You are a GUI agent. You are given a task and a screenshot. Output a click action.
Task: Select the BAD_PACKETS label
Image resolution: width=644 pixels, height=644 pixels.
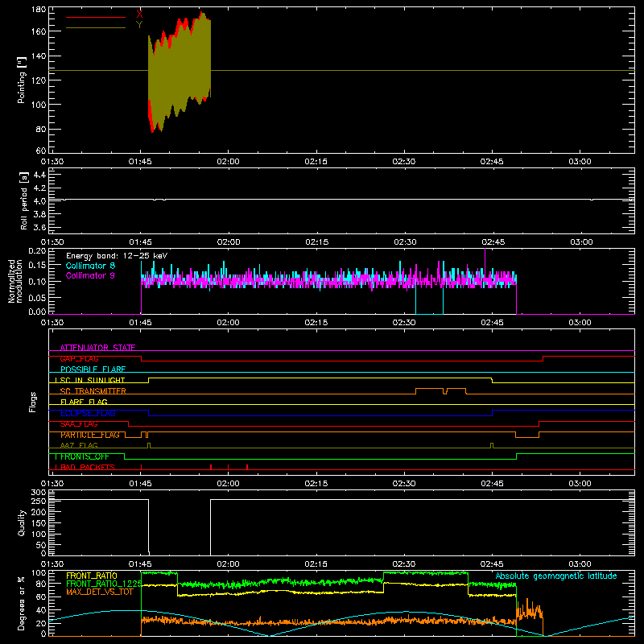click(88, 467)
